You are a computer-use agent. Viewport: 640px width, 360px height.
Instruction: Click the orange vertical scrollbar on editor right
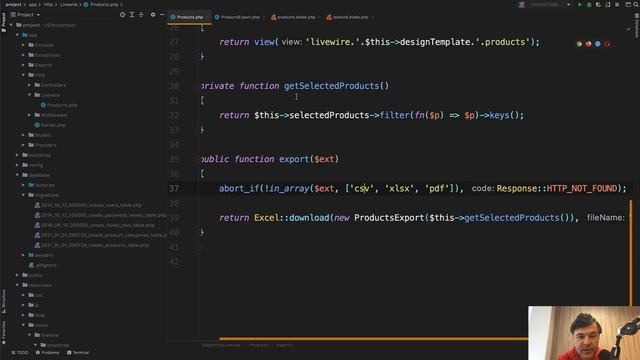click(631, 252)
